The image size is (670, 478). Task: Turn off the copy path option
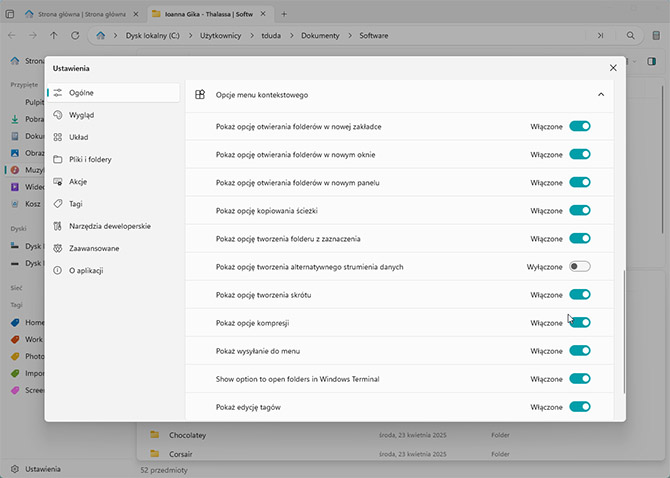click(580, 211)
